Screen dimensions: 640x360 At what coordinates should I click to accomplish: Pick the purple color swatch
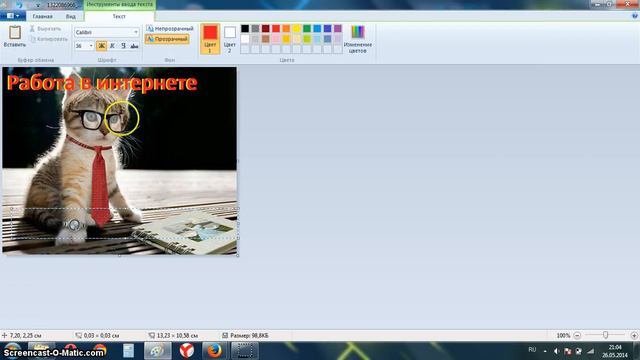[x=338, y=28]
